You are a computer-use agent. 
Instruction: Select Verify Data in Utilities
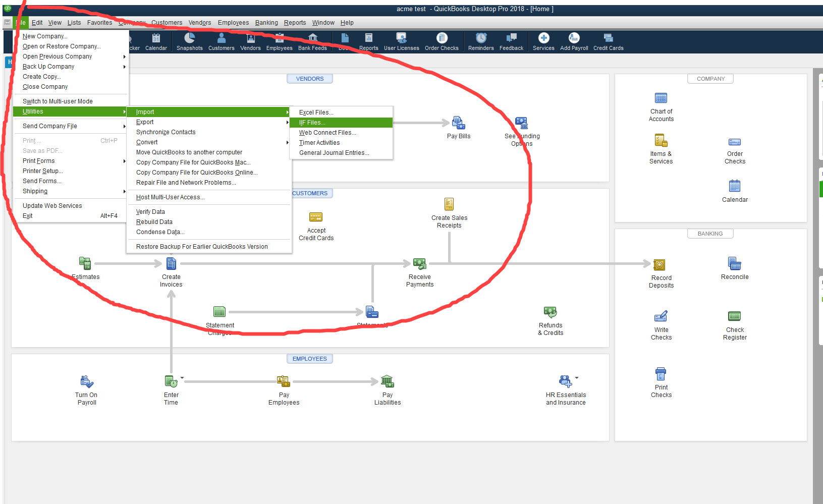click(x=209, y=212)
